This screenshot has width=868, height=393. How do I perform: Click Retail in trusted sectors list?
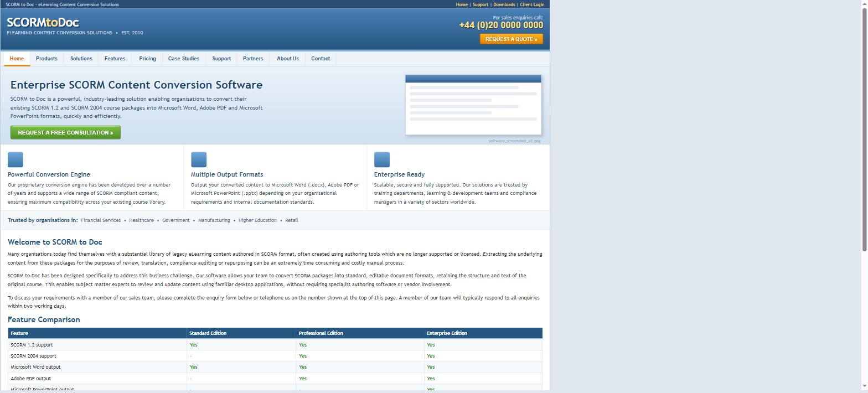coord(292,220)
